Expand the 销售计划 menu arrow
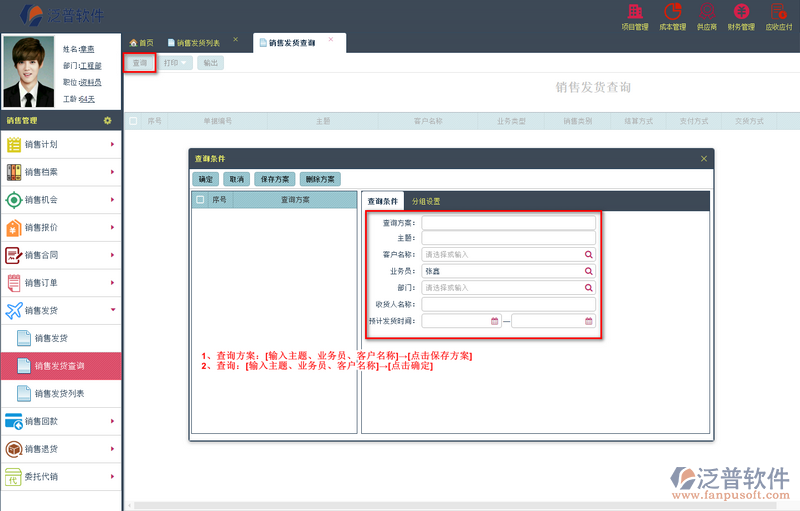 coord(112,144)
